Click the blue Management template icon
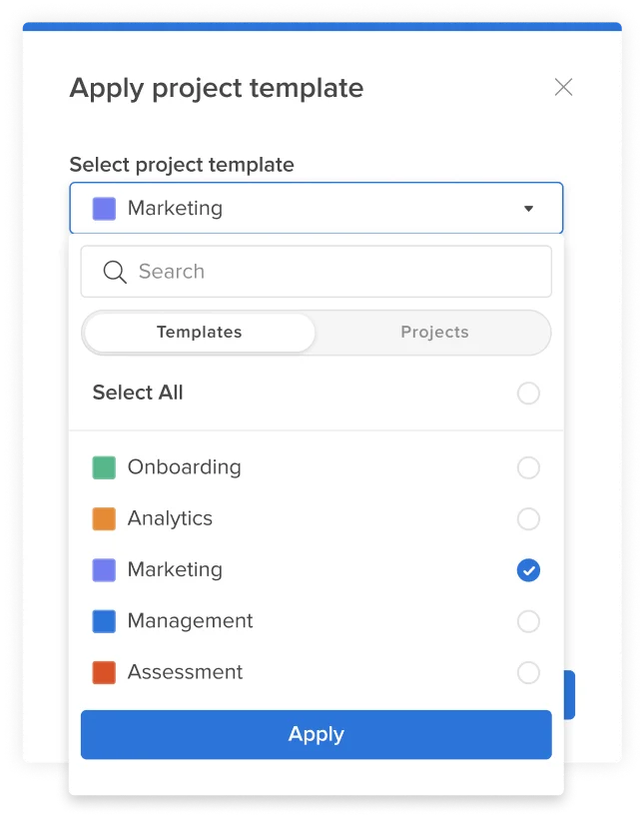The height and width of the screenshot is (816, 644). 103,620
